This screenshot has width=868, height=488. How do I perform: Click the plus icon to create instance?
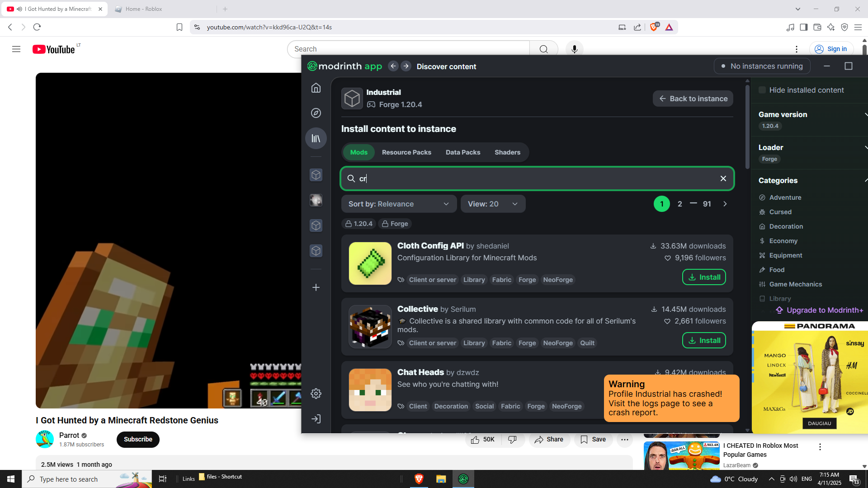316,287
